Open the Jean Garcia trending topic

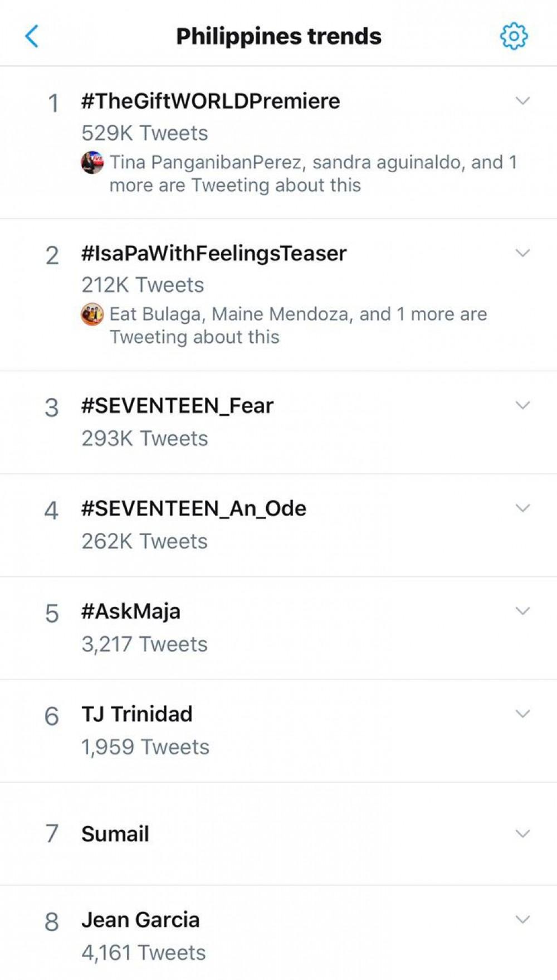point(140,920)
